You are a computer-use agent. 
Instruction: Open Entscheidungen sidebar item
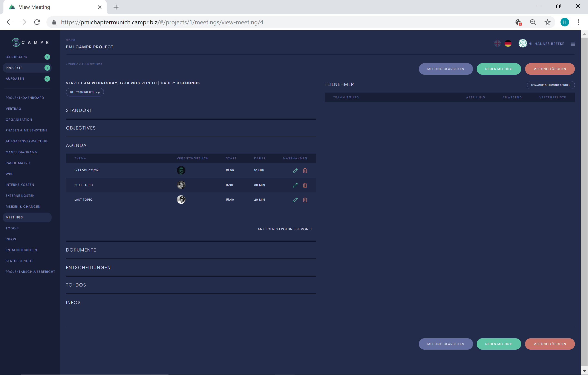(x=21, y=250)
